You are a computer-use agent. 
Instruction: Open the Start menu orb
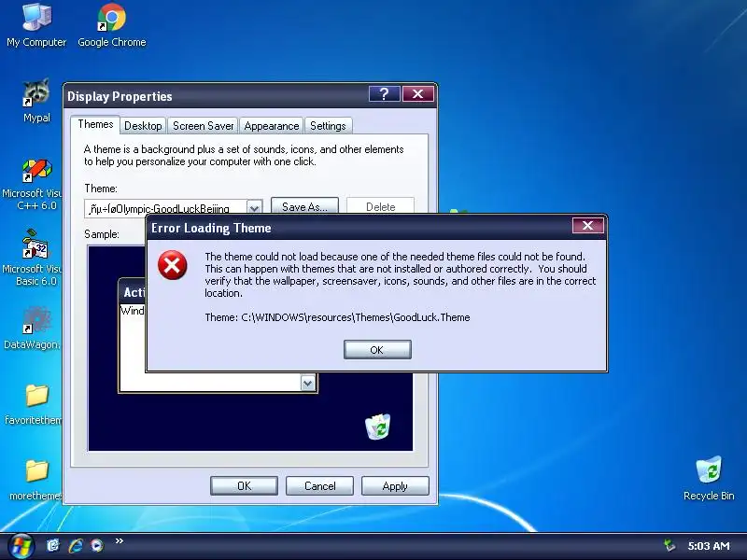pos(21,546)
